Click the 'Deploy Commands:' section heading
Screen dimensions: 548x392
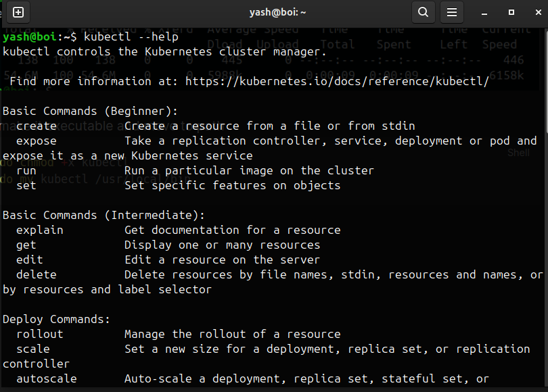pyautogui.click(x=56, y=319)
